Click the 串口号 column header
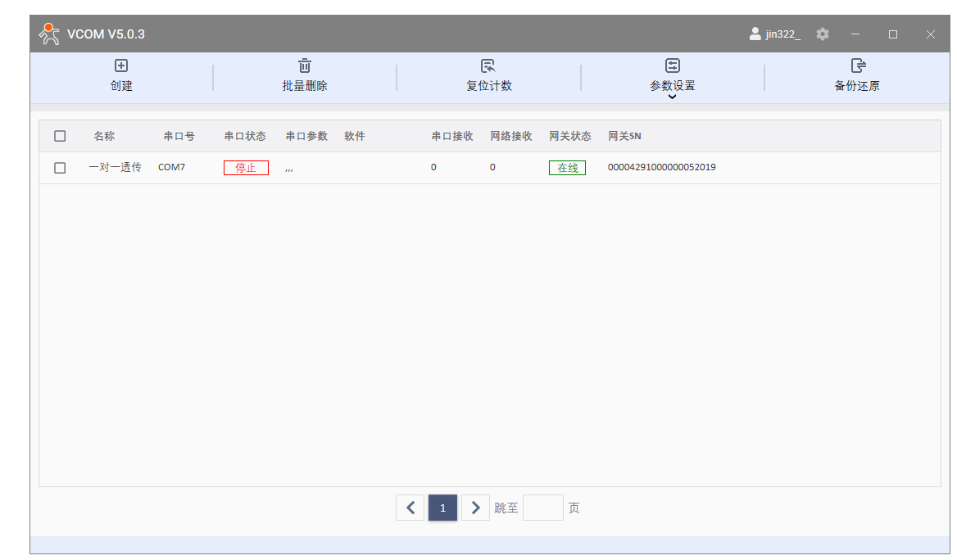The image size is (957, 560). point(179,136)
